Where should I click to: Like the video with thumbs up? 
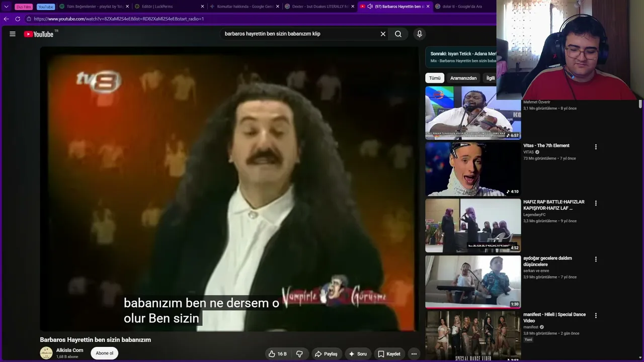(277, 354)
